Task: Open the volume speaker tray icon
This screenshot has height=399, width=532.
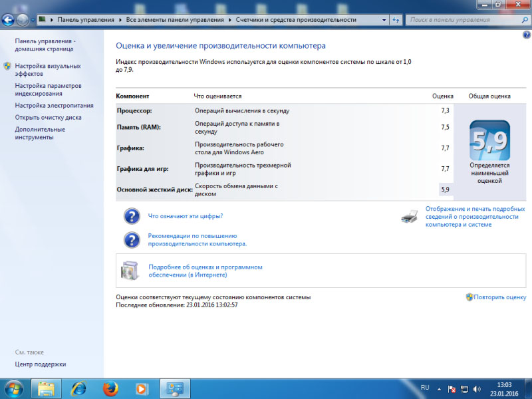Action: click(477, 389)
